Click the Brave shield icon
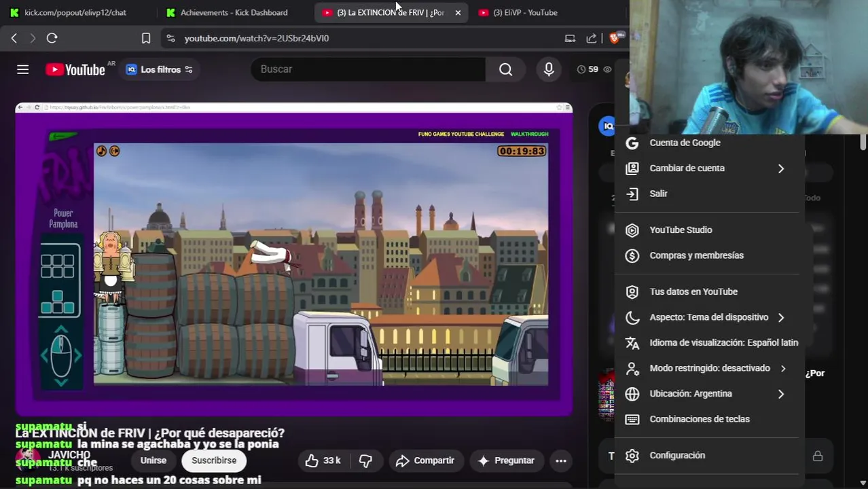 point(614,38)
